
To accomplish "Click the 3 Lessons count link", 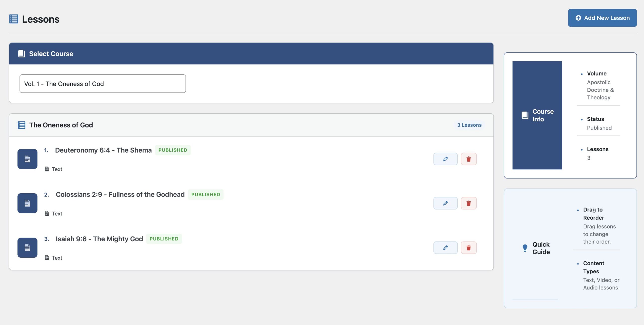I will pos(469,125).
